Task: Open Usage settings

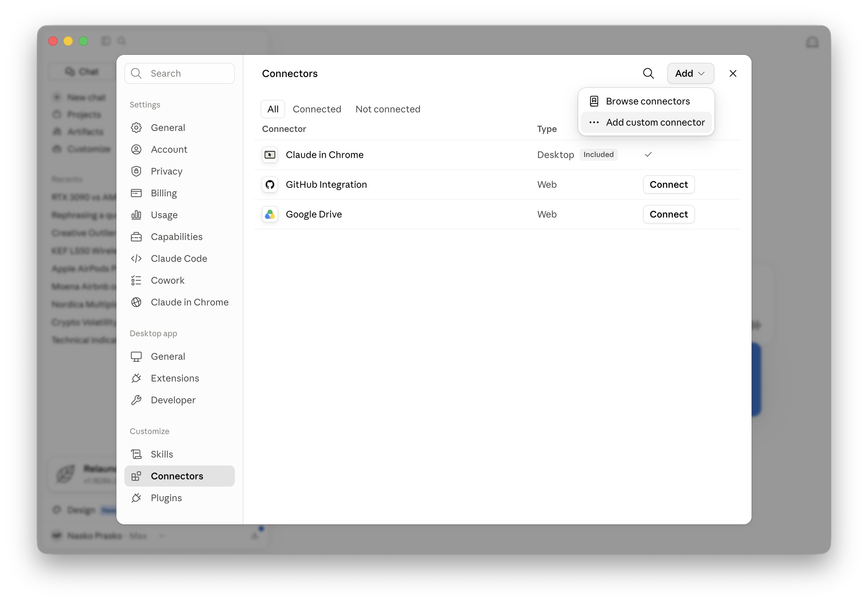Action: (179, 215)
